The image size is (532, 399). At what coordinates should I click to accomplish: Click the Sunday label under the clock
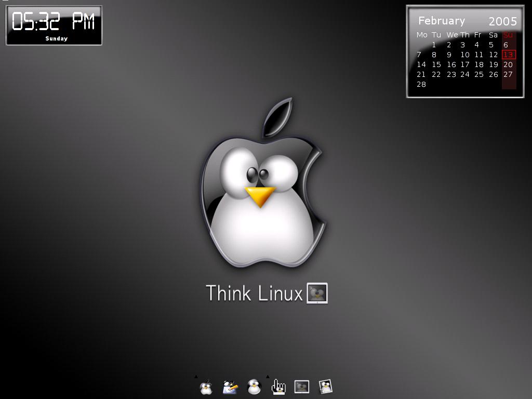pyautogui.click(x=56, y=38)
